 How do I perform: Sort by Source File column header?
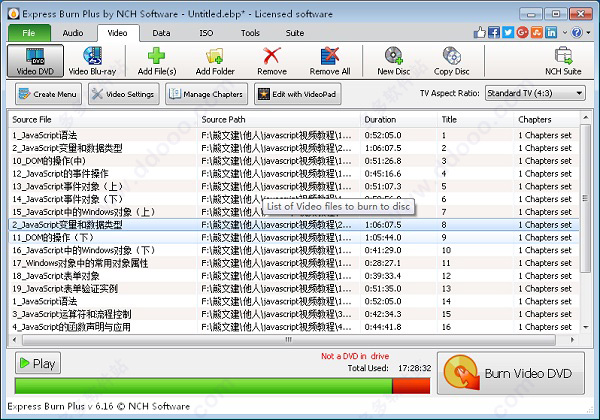pyautogui.click(x=103, y=120)
